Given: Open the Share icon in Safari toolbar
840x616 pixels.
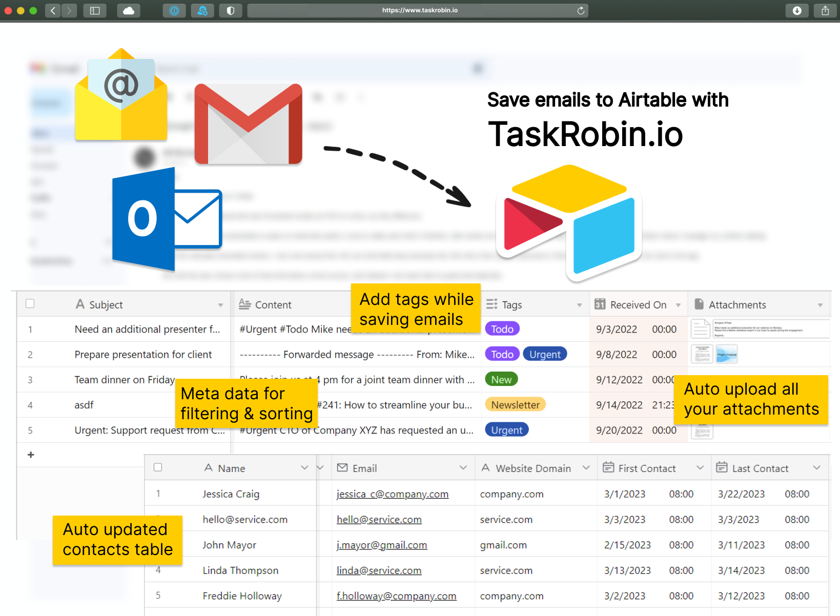Looking at the screenshot, I should 825,11.
